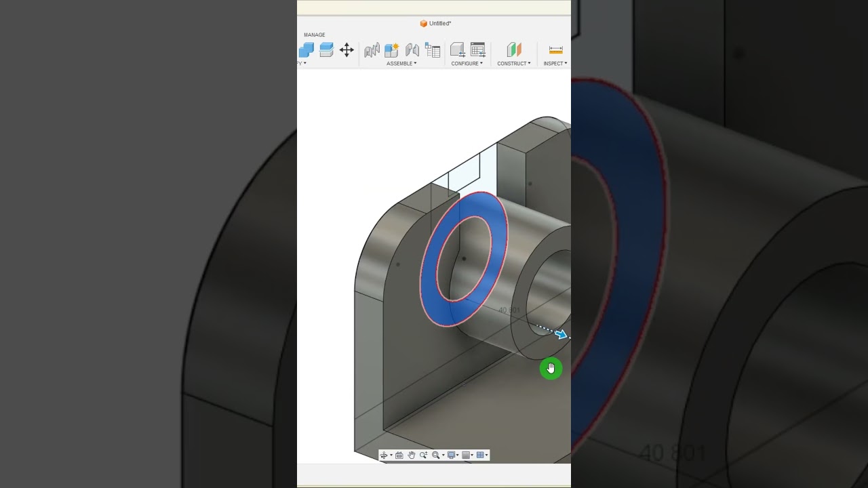This screenshot has width=868, height=488.
Task: Open the CONFIGURE dropdown menu
Action: coord(467,64)
